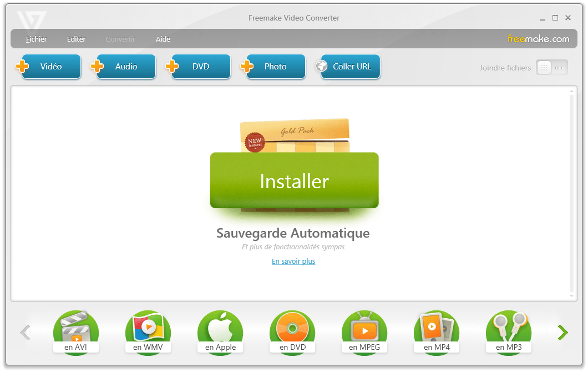588x372 pixels.
Task: Pick the en MP4 player format
Action: [437, 332]
